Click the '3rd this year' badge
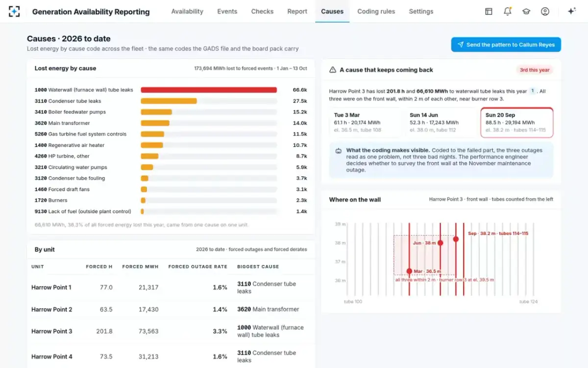 pyautogui.click(x=535, y=70)
